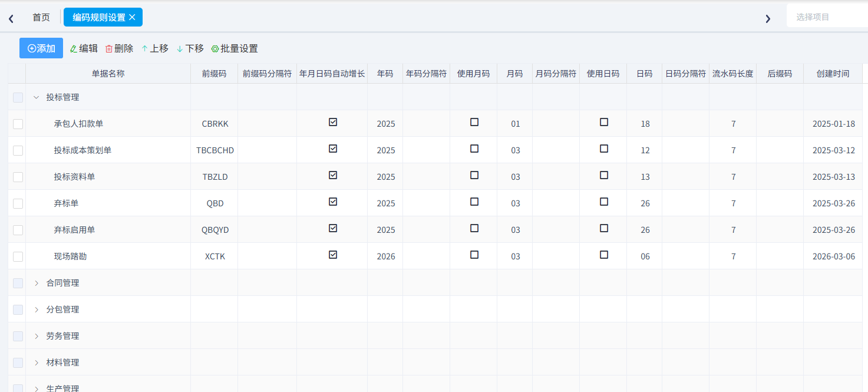Viewport: 868px width, 392px height.
Task: Expand the 材料管理 group
Action: tap(36, 363)
